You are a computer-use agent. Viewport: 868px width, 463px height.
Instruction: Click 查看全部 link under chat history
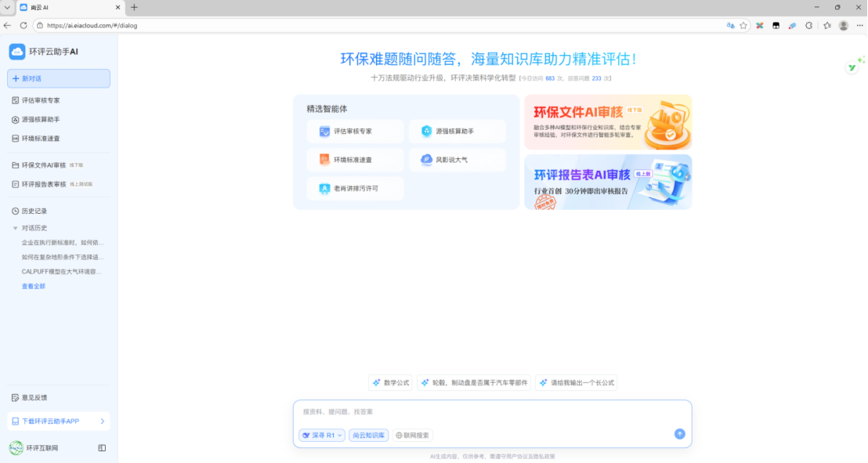[x=34, y=287]
